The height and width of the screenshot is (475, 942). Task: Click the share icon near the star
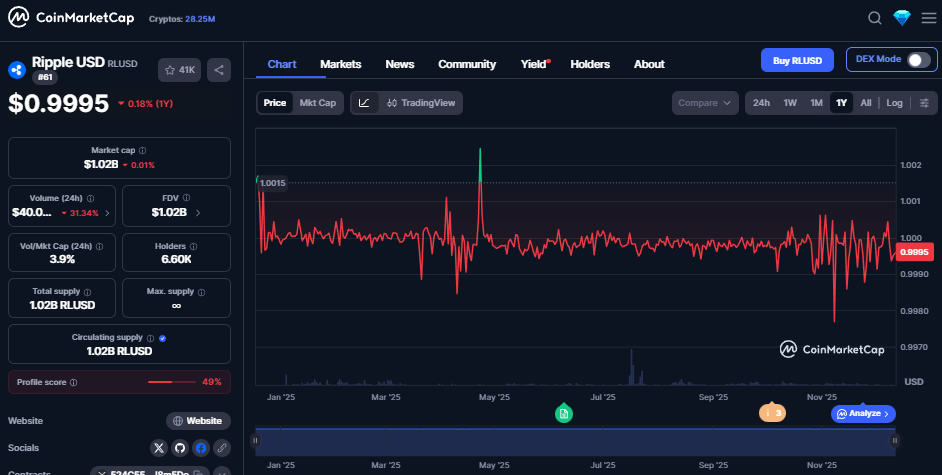pyautogui.click(x=219, y=70)
